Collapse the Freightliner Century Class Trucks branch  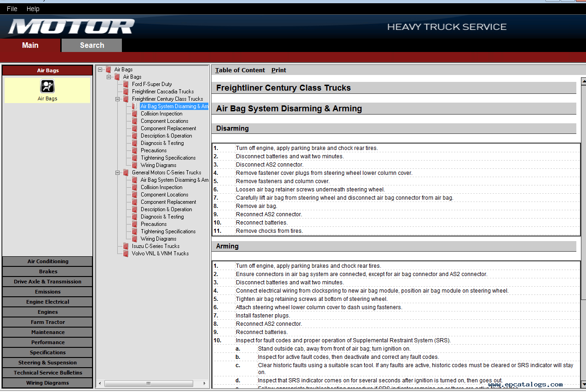(x=118, y=99)
